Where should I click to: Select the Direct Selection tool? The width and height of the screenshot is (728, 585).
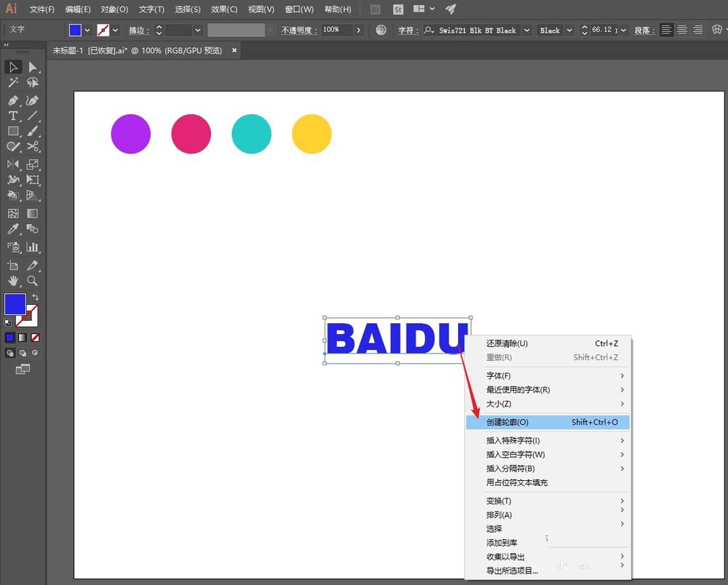coord(33,67)
